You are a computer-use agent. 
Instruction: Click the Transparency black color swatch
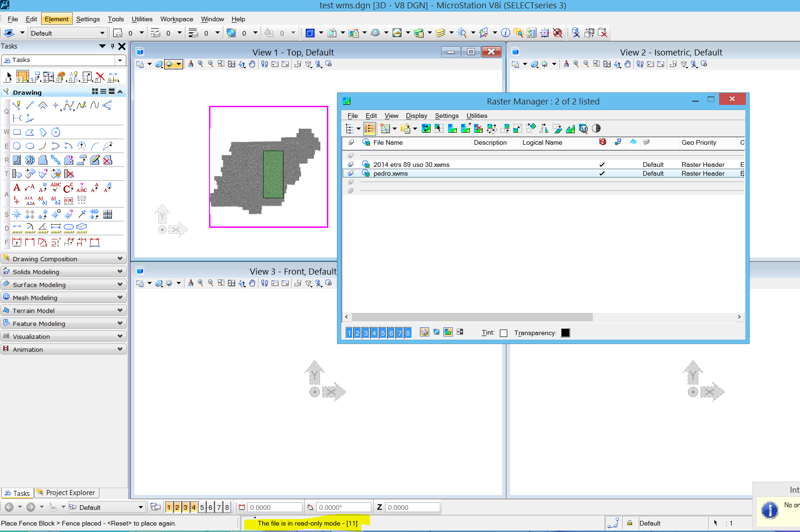[565, 333]
